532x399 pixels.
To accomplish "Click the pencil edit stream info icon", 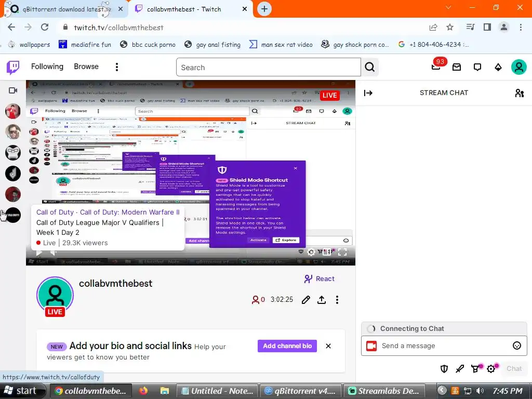I will pyautogui.click(x=305, y=300).
